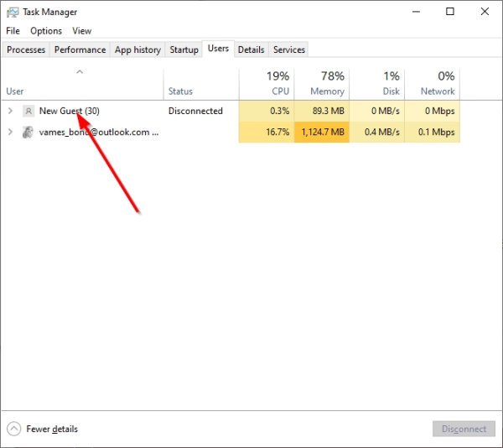Select the vames_bond@outlook.com user name
This screenshot has height=448, width=503.
coord(99,133)
